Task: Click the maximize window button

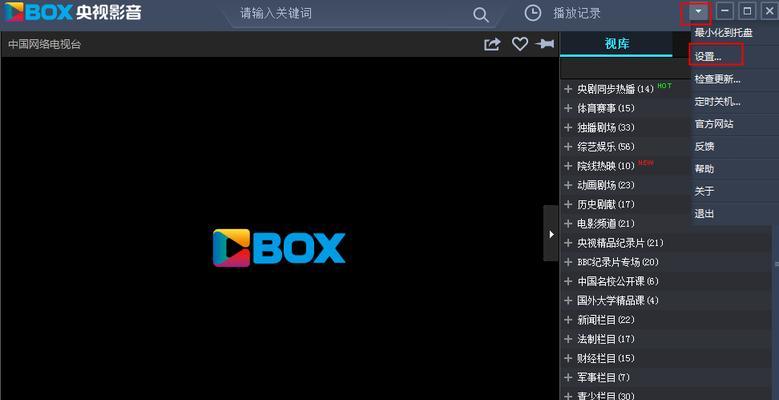Action: [x=747, y=11]
